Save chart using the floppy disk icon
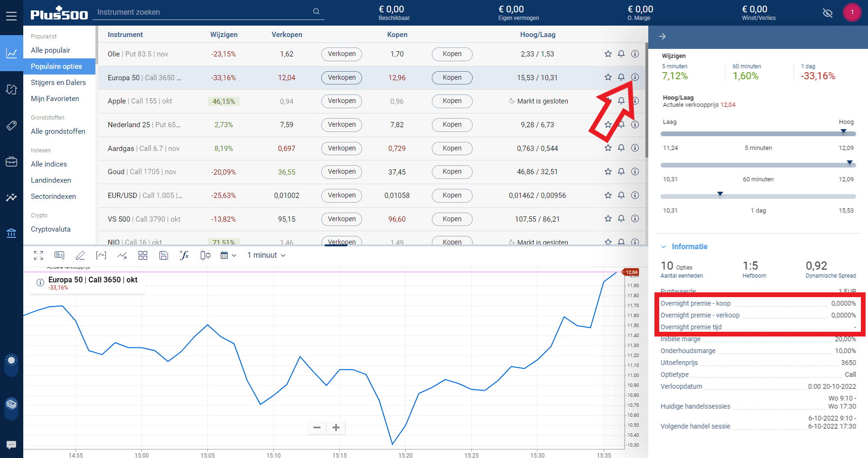This screenshot has width=868, height=458. pyautogui.click(x=164, y=255)
